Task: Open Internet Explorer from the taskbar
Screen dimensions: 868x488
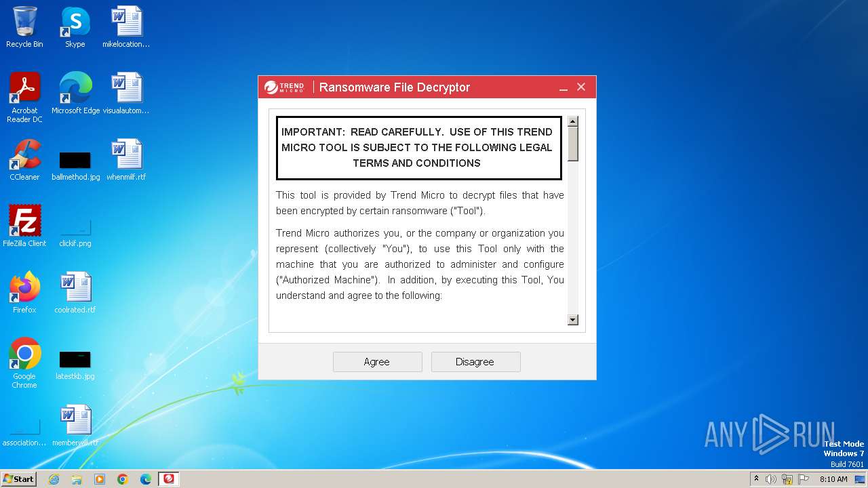Action: [x=54, y=479]
